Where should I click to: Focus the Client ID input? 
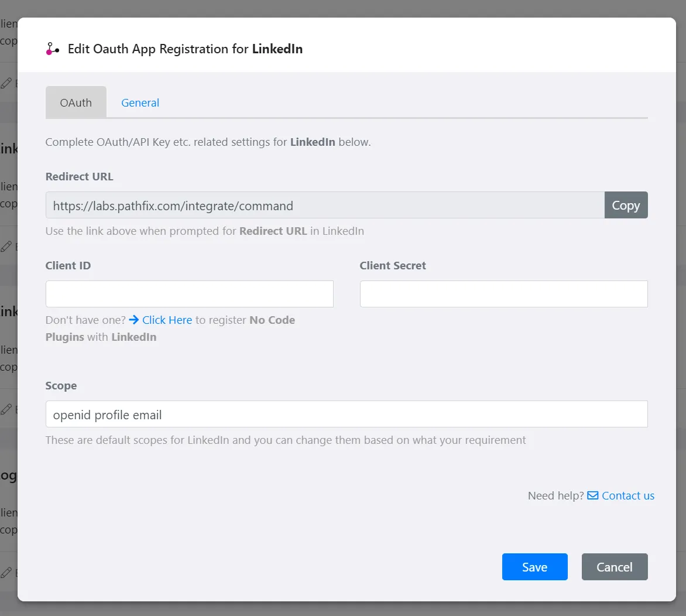pyautogui.click(x=190, y=294)
